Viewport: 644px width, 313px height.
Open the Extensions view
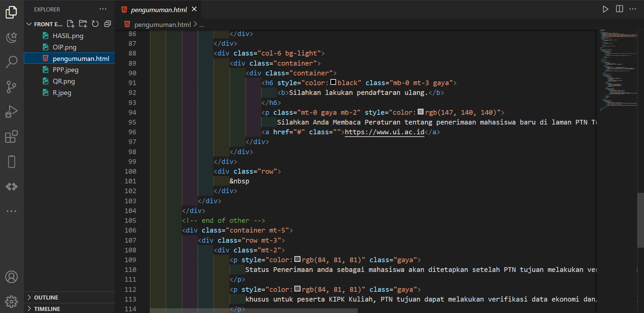11,137
